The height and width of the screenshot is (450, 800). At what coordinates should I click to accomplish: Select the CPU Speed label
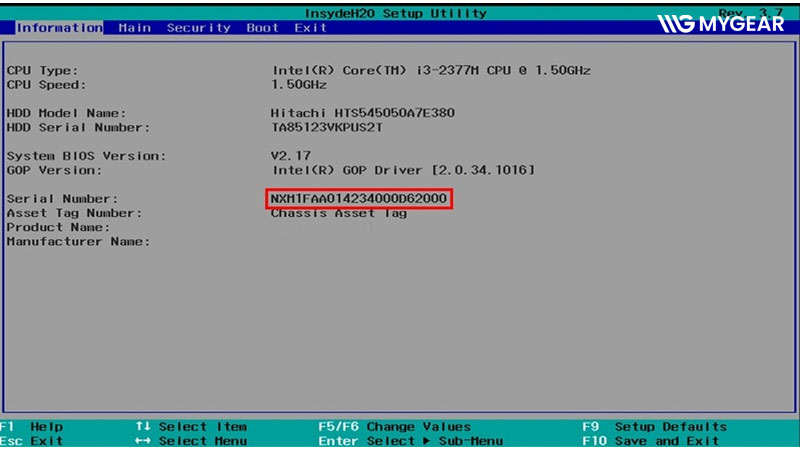point(46,85)
